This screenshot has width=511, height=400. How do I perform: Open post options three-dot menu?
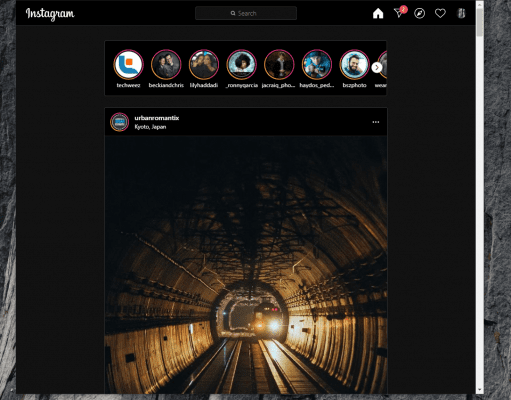point(376,122)
